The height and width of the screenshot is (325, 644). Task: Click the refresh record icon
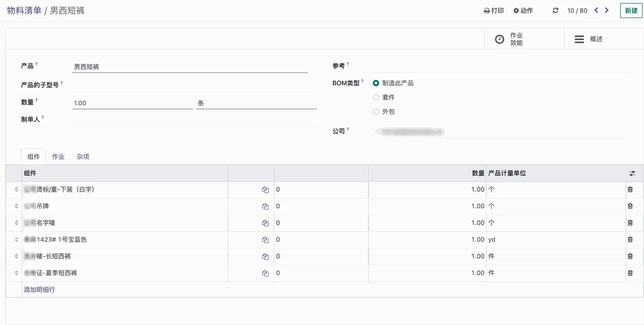coord(555,10)
